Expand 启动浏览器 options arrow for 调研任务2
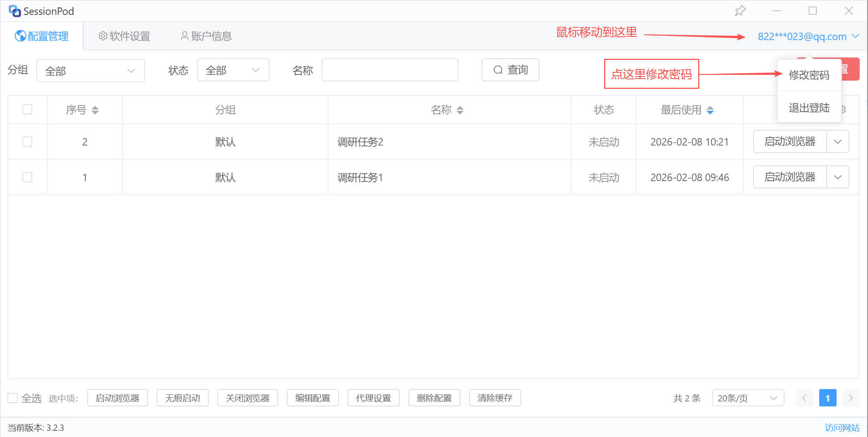868x437 pixels. coord(838,142)
